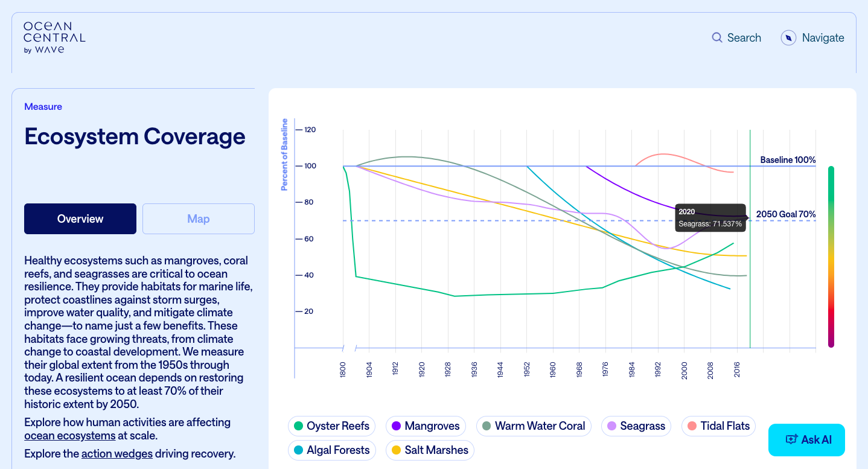The width and height of the screenshot is (868, 469).
Task: Click the Ask AI sparkle chat icon
Action: tap(791, 439)
